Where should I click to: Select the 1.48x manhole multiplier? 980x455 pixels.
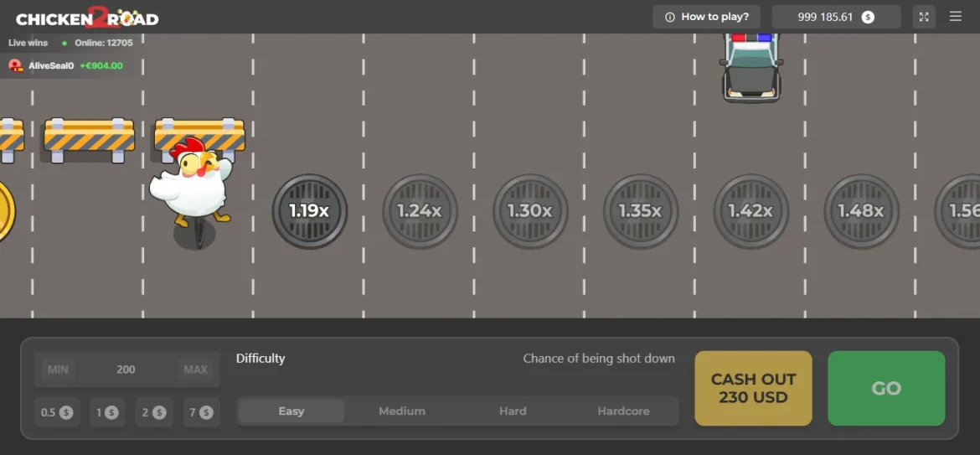pyautogui.click(x=860, y=211)
